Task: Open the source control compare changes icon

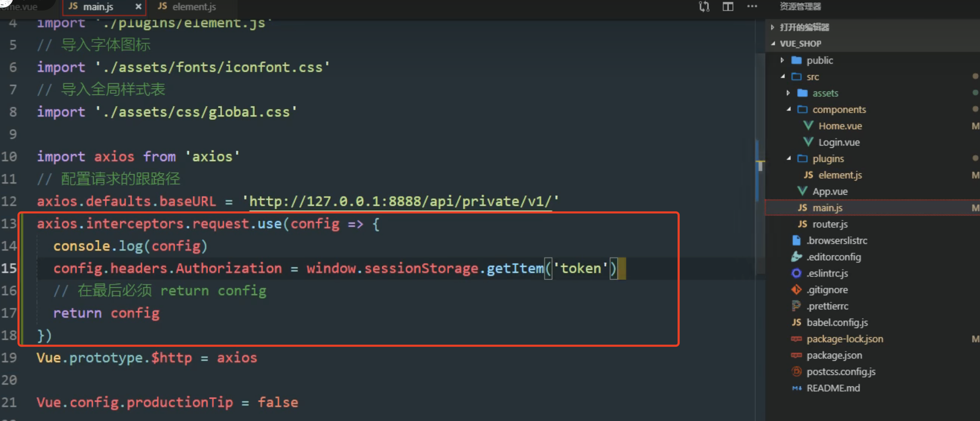Action: point(704,6)
